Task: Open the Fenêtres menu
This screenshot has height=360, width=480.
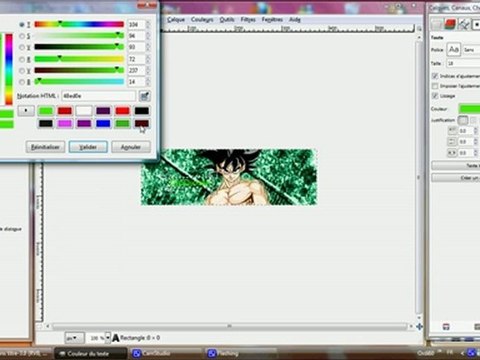Action: (x=272, y=20)
